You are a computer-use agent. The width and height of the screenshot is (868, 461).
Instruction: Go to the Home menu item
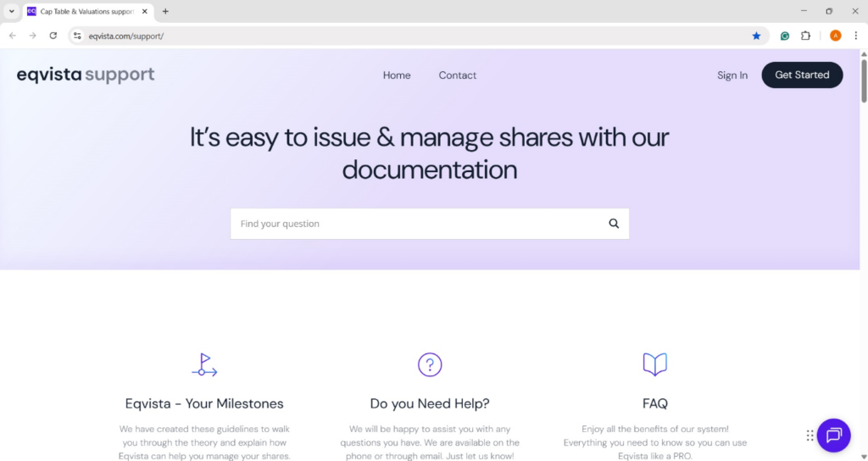pos(397,75)
